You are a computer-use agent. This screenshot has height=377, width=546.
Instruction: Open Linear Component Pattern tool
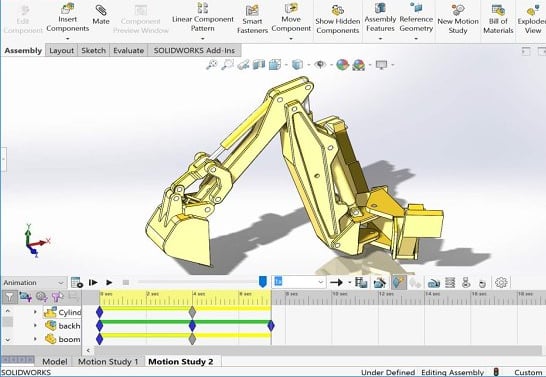[x=203, y=8]
